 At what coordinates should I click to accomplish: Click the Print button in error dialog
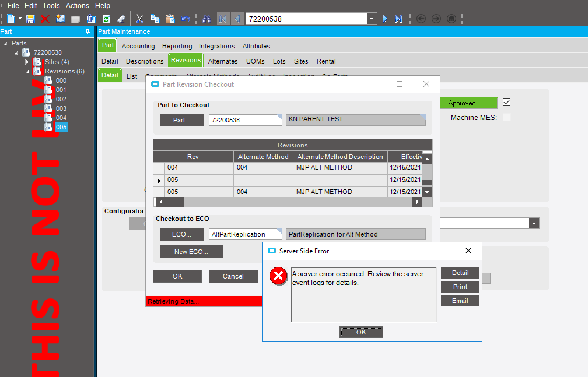tap(460, 287)
